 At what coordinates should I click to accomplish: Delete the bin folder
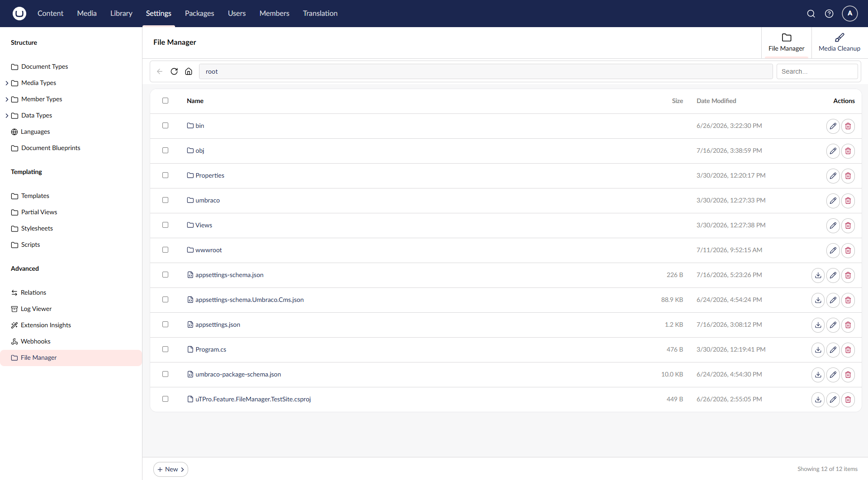pyautogui.click(x=848, y=126)
